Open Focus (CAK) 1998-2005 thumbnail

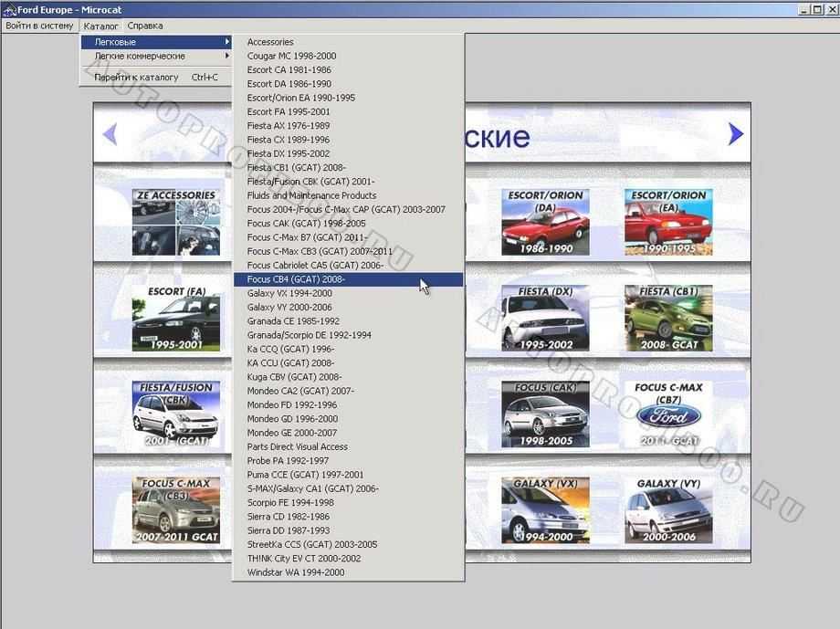pyautogui.click(x=545, y=414)
